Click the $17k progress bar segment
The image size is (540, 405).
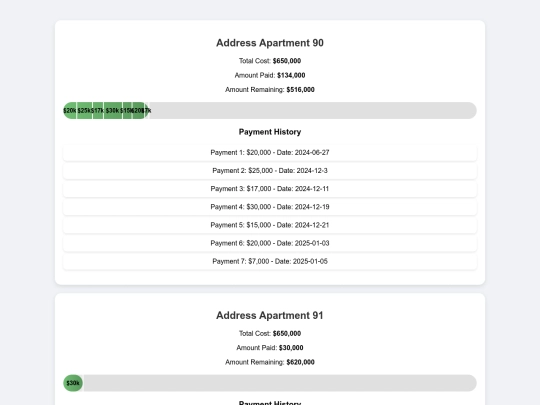98,111
